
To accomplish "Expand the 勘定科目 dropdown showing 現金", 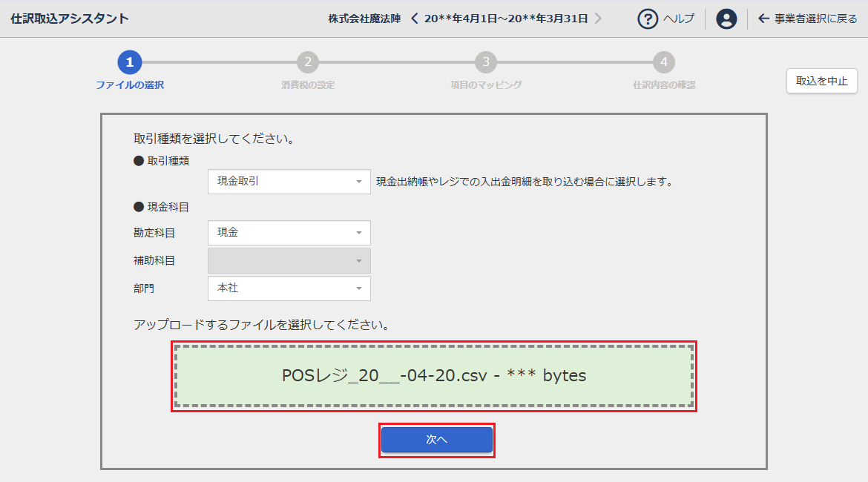I will [x=289, y=233].
